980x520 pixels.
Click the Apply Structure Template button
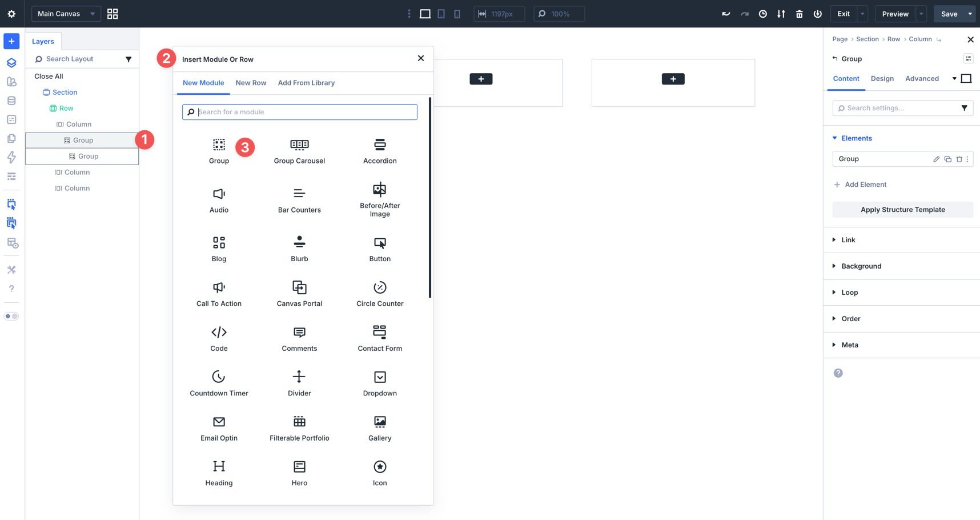902,209
